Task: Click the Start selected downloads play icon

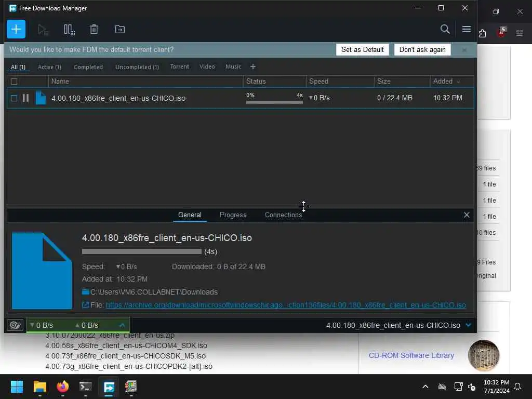Action: click(x=43, y=30)
